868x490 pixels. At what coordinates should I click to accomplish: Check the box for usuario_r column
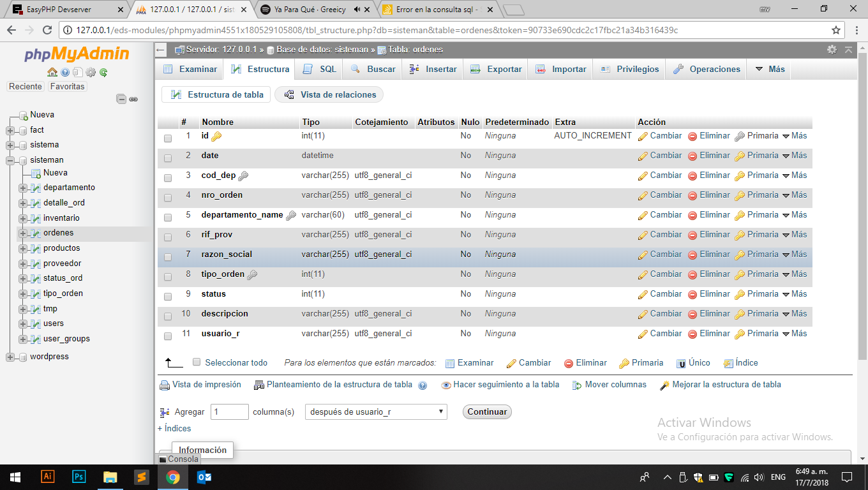click(x=168, y=336)
